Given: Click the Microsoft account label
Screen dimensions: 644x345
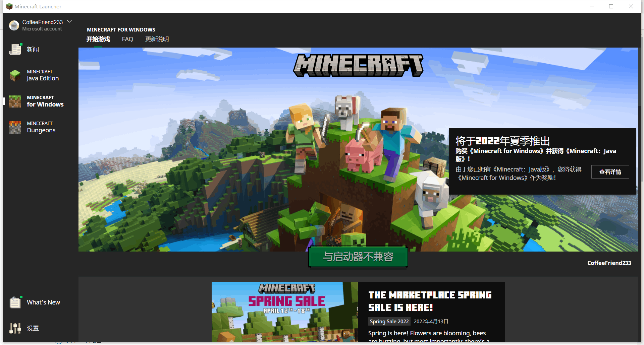Looking at the screenshot, I should coord(42,29).
